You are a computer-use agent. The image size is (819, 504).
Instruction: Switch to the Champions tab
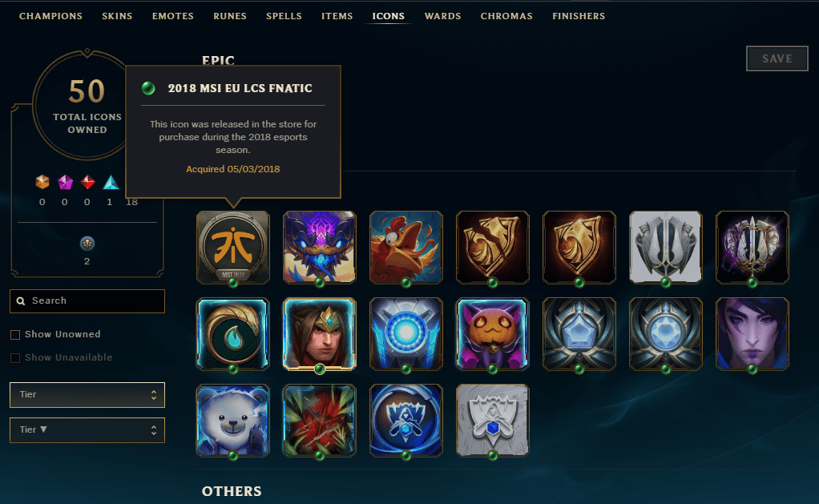point(50,16)
